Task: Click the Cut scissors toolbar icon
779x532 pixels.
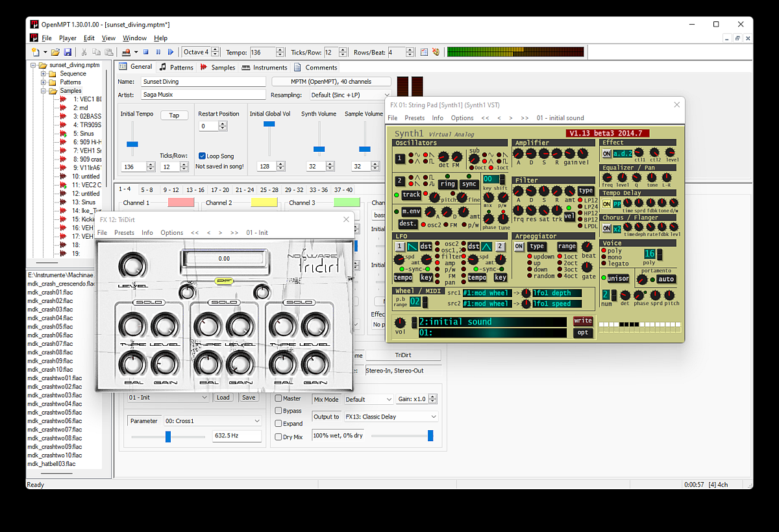Action: 84,52
